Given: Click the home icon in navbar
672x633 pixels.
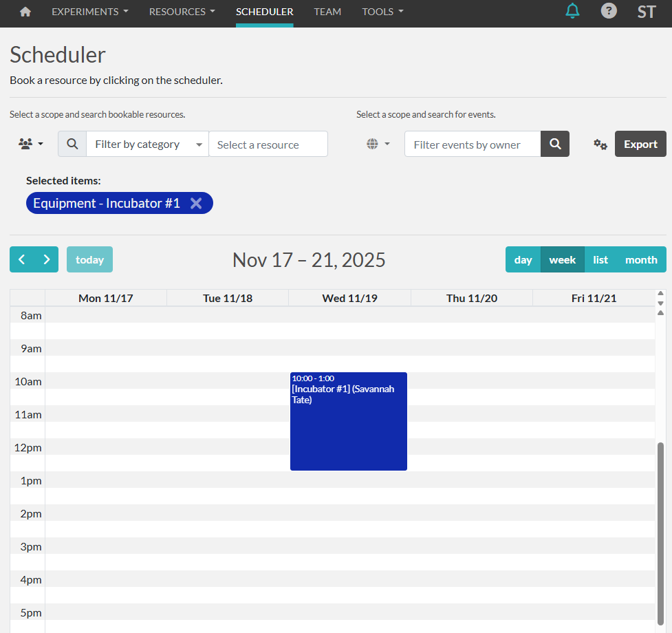Looking at the screenshot, I should pos(25,12).
